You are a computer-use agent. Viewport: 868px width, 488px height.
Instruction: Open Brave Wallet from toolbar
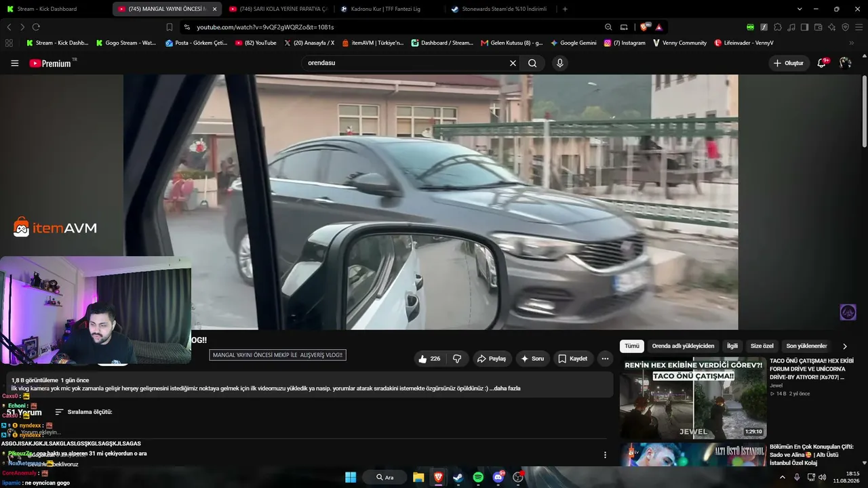click(x=818, y=27)
